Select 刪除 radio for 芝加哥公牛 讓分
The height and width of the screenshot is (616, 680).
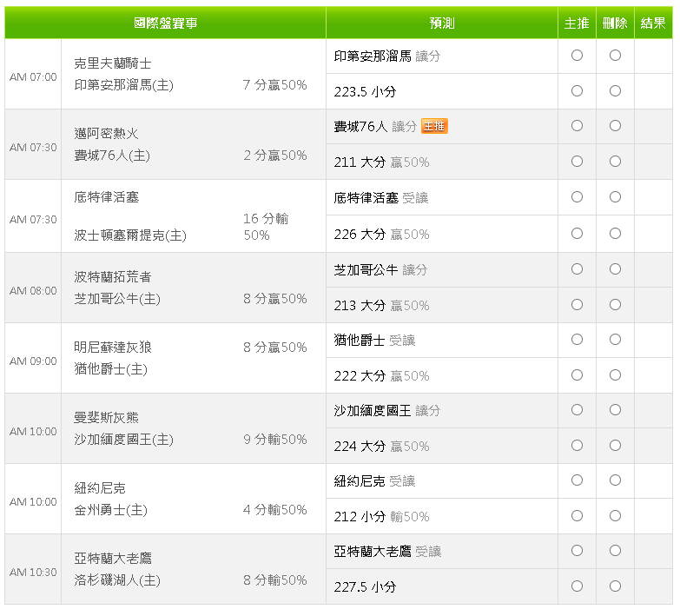coord(615,269)
